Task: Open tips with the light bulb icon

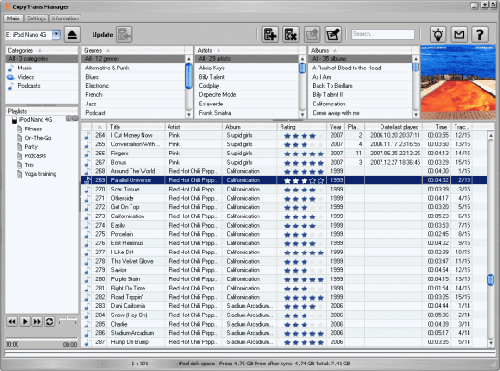Action: tap(438, 34)
